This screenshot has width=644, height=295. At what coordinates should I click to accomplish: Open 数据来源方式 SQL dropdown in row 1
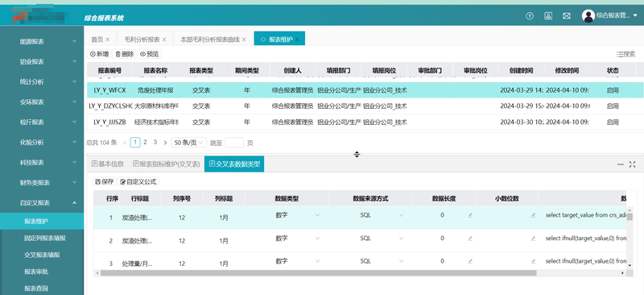coord(382,214)
